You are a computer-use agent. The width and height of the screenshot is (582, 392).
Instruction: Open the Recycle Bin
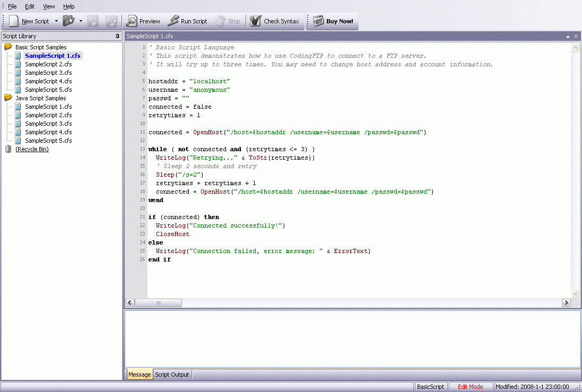[x=31, y=149]
